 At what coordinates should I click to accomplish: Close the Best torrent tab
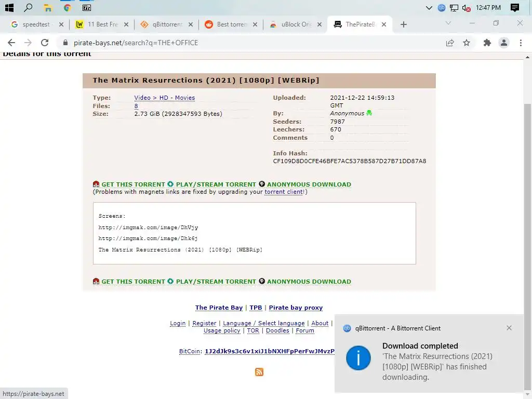click(255, 24)
